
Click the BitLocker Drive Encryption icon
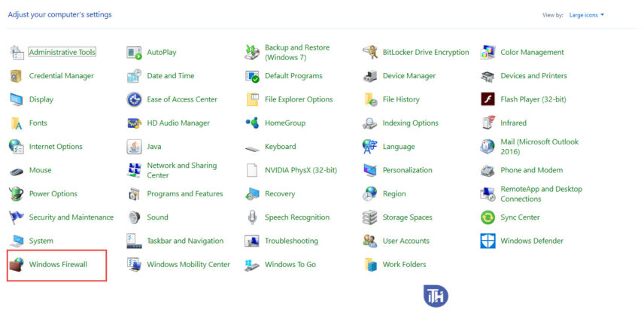click(370, 53)
